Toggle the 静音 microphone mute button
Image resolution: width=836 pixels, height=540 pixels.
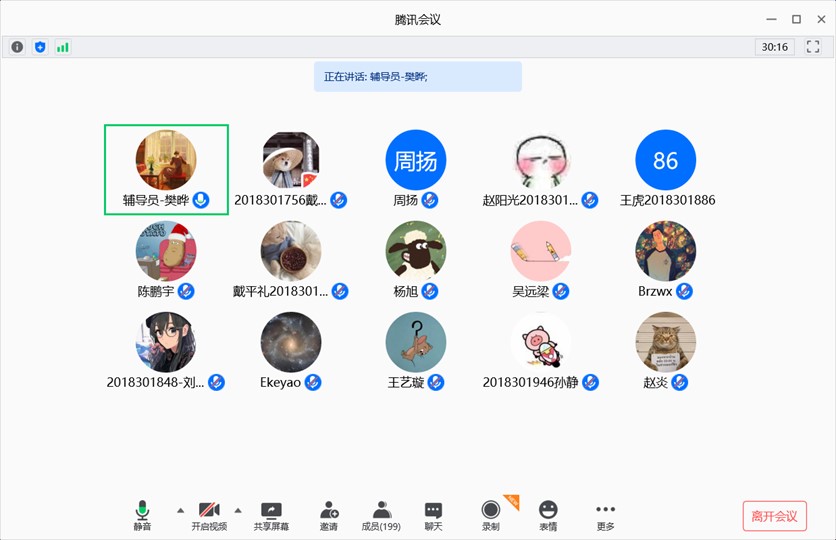(143, 515)
